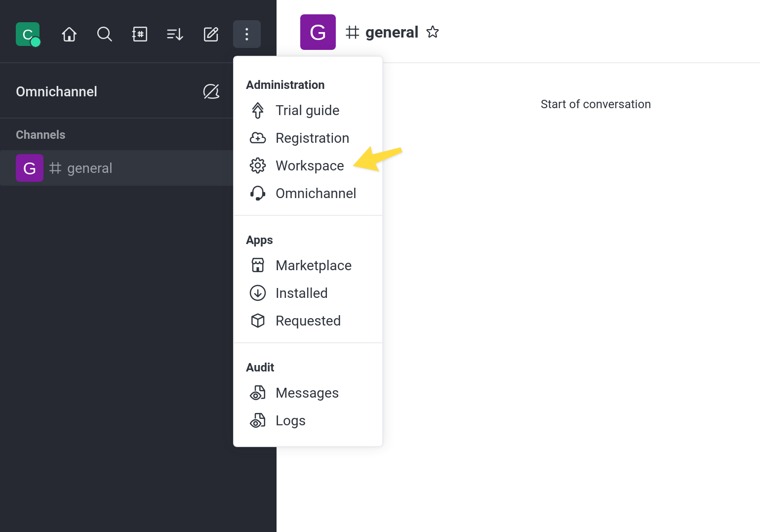760x532 pixels.
Task: Open Registration from the Administration menu
Action: [313, 138]
